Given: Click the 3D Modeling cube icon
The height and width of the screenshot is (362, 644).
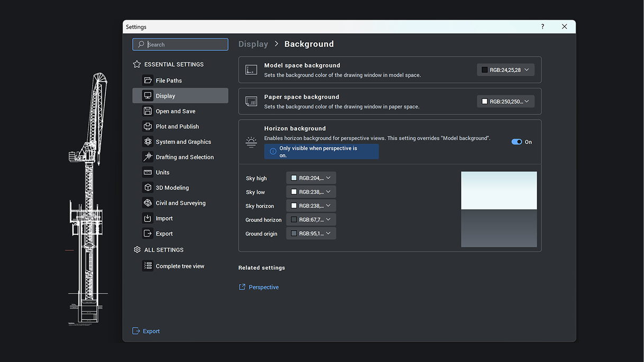Looking at the screenshot, I should 148,188.
